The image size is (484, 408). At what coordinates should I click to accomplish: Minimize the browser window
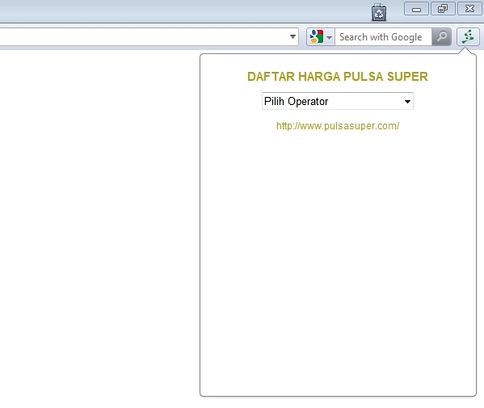tap(416, 9)
